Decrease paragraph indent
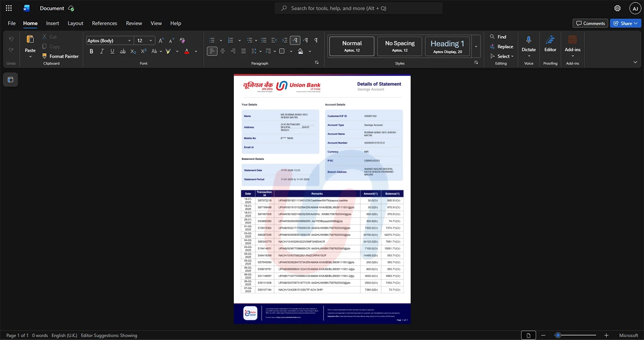This screenshot has width=644, height=340. pos(274,41)
